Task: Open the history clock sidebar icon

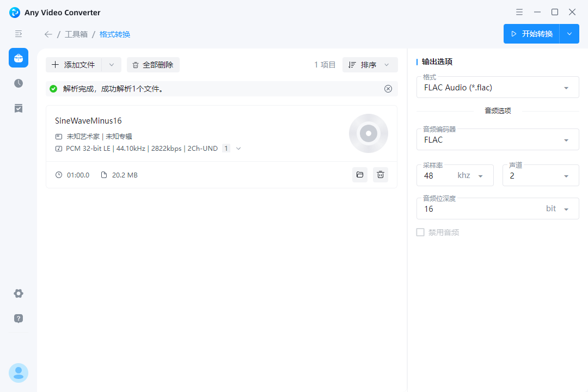Action: coord(19,83)
